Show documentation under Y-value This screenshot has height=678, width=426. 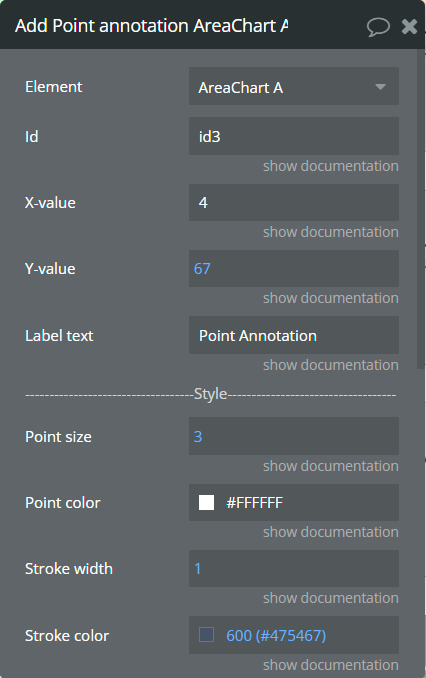(x=330, y=298)
